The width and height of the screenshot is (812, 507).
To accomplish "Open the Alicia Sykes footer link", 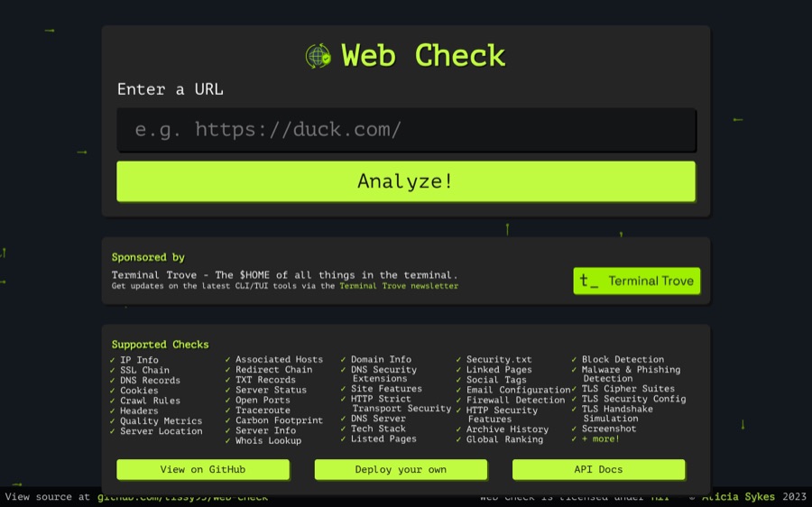I will pos(738,497).
